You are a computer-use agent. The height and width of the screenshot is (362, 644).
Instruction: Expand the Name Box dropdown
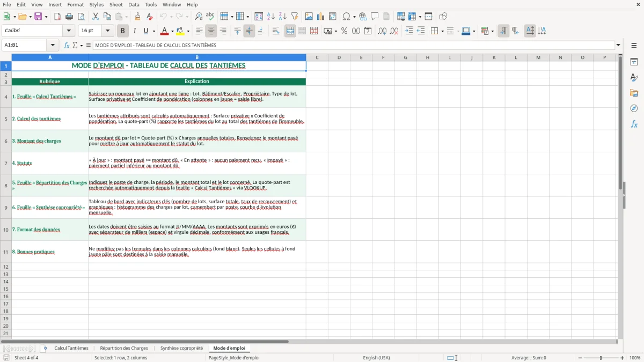[x=53, y=45]
